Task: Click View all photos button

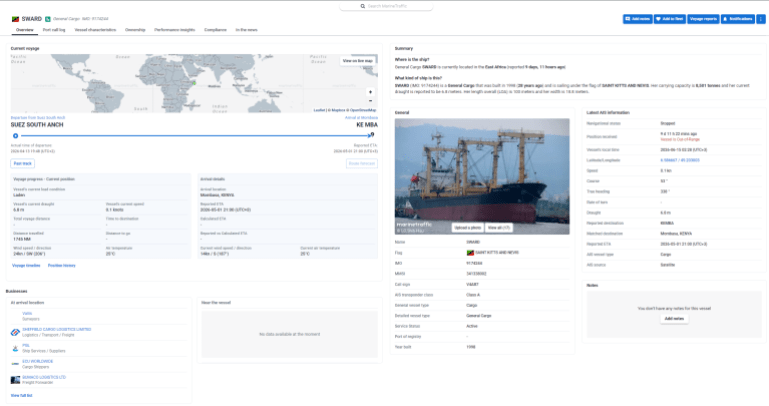Action: tap(499, 228)
